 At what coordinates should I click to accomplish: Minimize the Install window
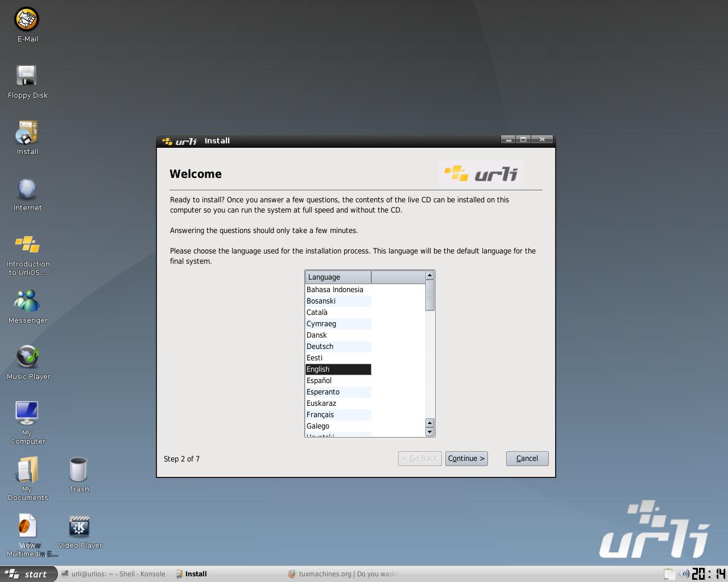tap(508, 139)
